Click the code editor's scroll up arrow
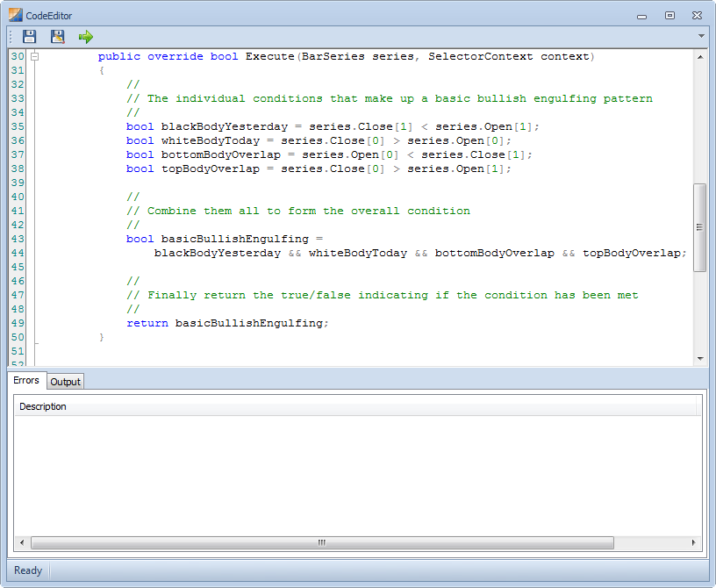The height and width of the screenshot is (588, 716). click(x=700, y=57)
